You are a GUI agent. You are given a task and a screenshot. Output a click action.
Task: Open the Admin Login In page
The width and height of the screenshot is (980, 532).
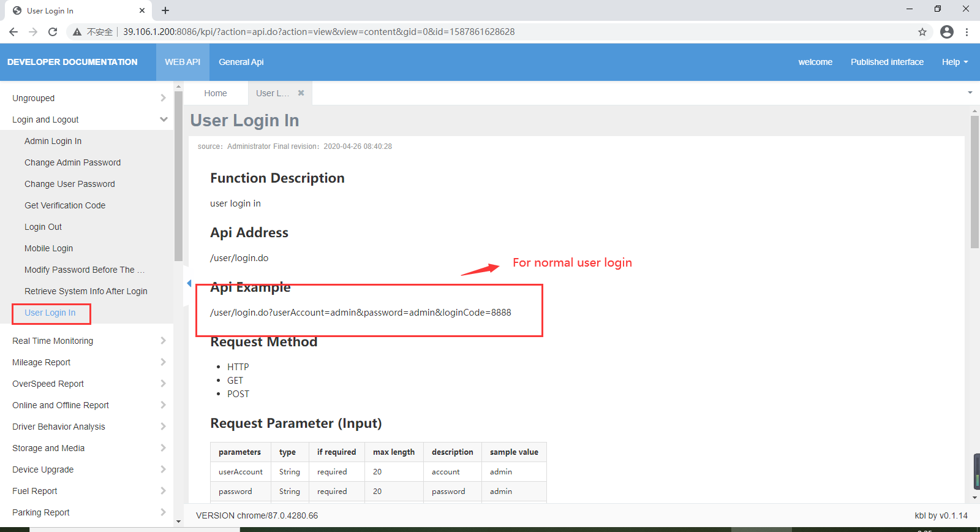[x=53, y=141]
